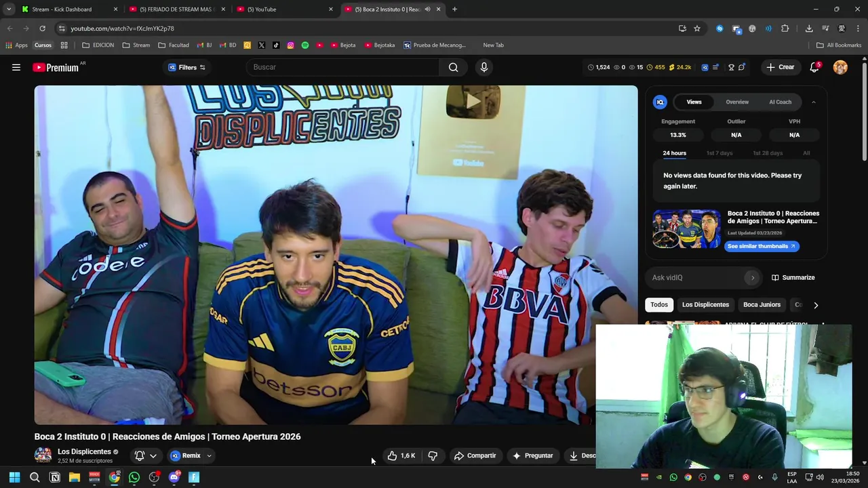
Task: Click See similar thumbnails button
Action: 762,246
